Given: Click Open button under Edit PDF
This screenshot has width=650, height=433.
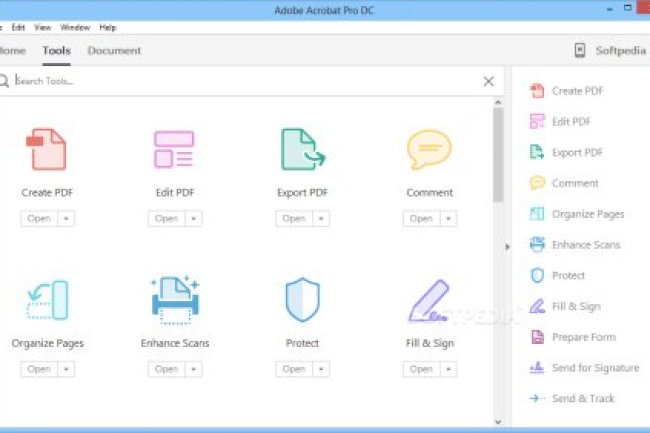Looking at the screenshot, I should [x=167, y=218].
